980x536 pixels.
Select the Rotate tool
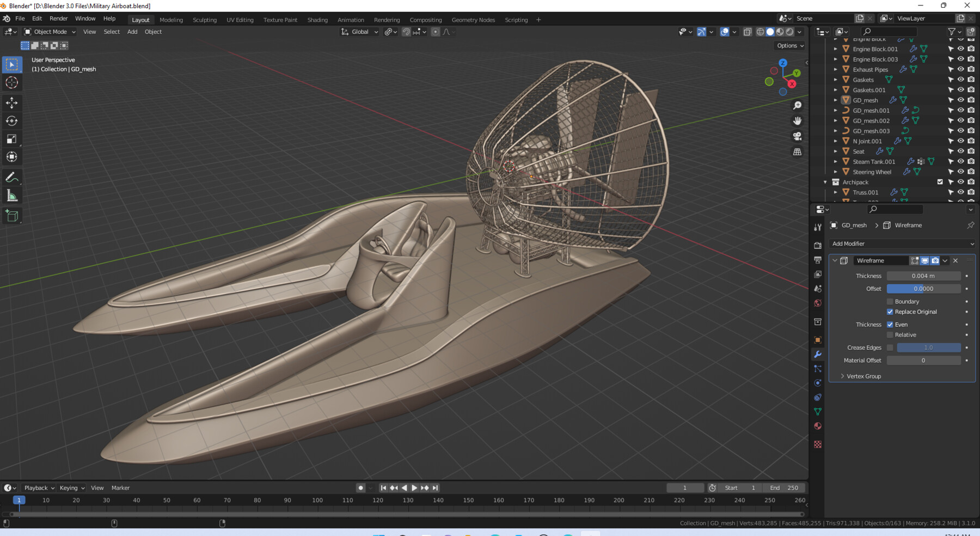(x=12, y=121)
